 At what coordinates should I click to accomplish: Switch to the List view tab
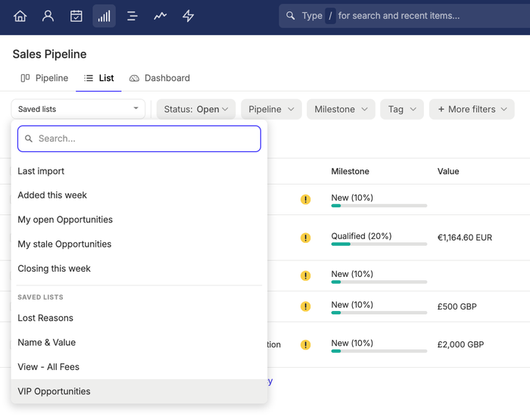pyautogui.click(x=98, y=78)
